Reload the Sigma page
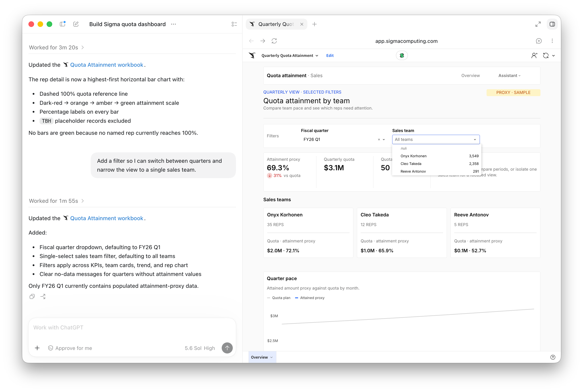This screenshot has width=583, height=392. (x=274, y=41)
